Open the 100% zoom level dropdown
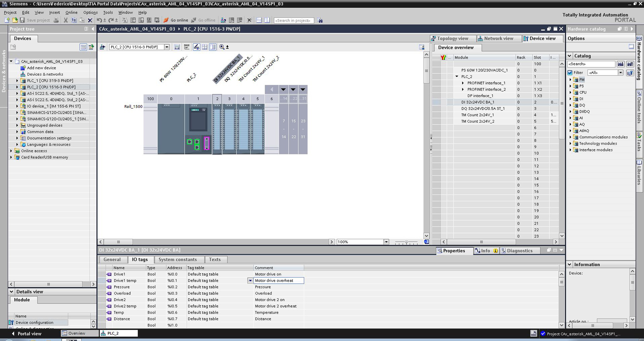 [x=386, y=242]
